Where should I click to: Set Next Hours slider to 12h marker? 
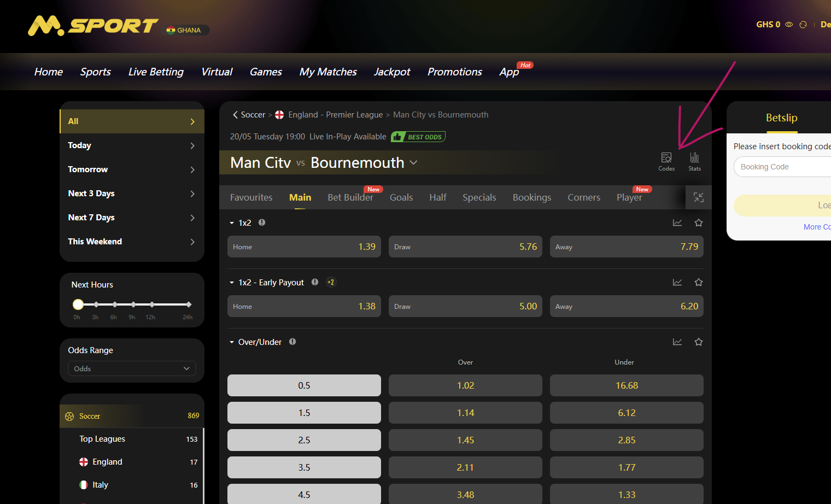point(151,304)
